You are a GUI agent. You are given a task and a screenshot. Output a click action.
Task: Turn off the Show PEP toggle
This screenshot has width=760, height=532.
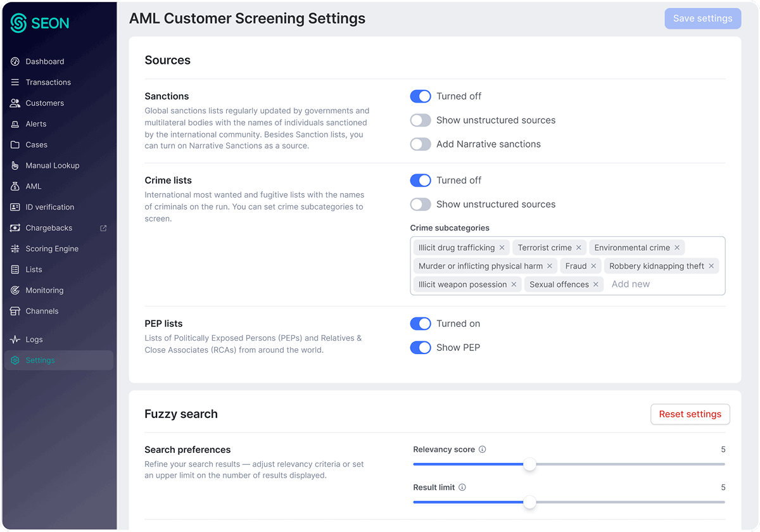point(421,348)
